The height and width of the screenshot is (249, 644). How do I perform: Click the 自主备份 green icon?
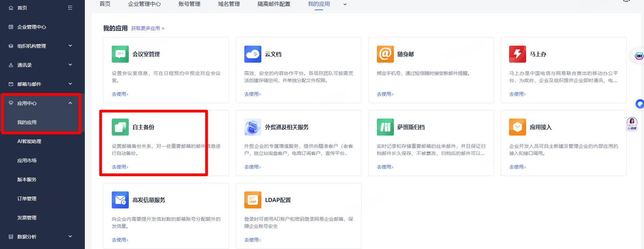click(x=120, y=127)
